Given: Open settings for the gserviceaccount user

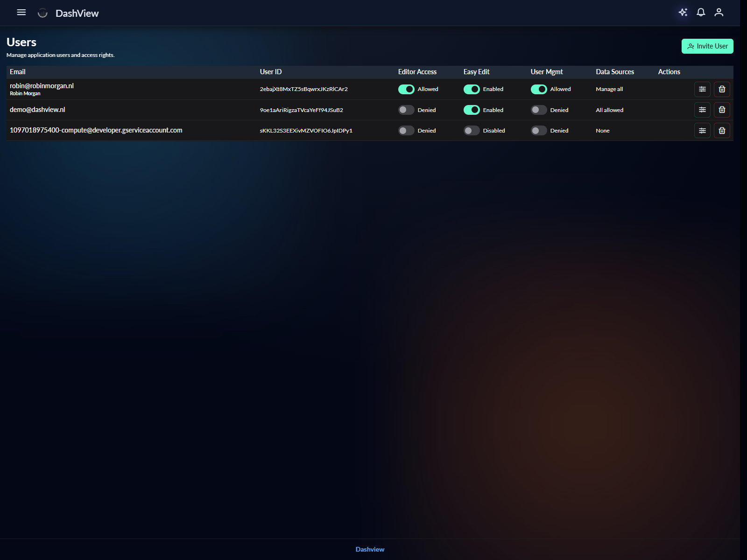Looking at the screenshot, I should pos(702,131).
